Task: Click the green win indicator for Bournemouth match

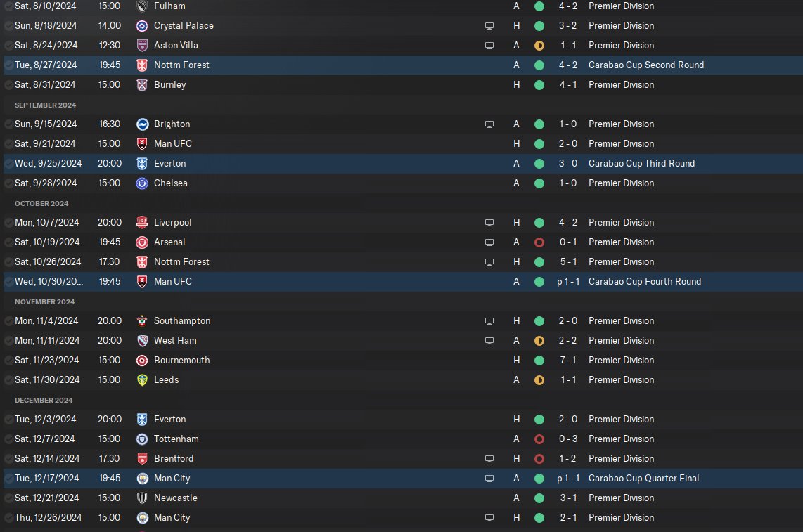Action: 539,361
